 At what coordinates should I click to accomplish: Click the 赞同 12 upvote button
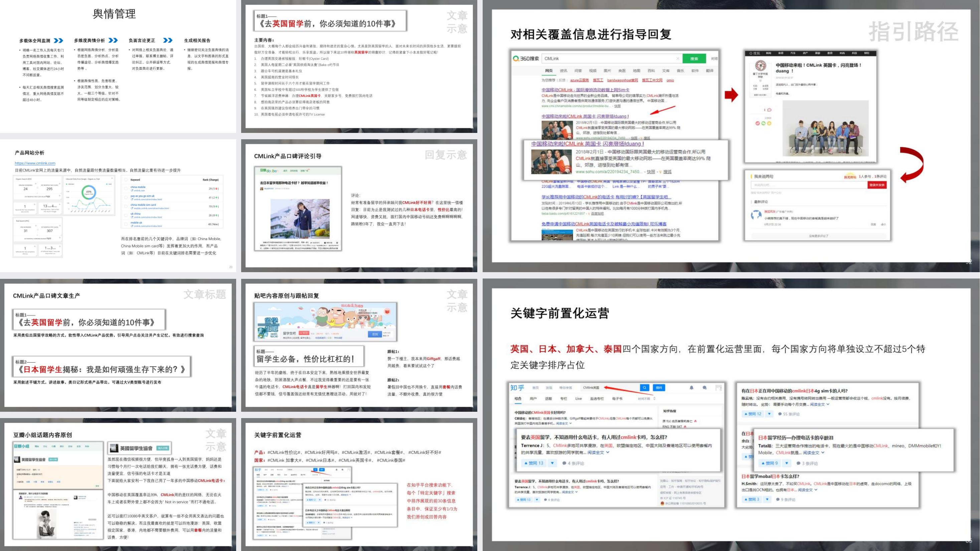coord(753,414)
